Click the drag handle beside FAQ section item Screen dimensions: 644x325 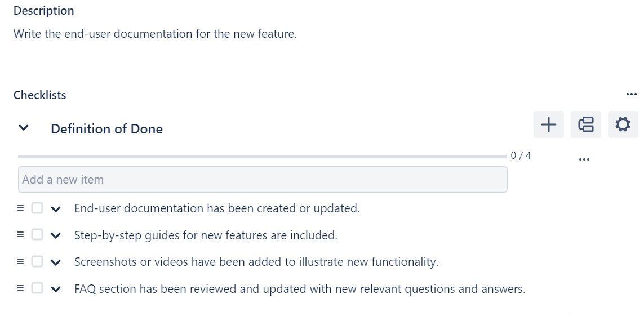click(x=20, y=288)
